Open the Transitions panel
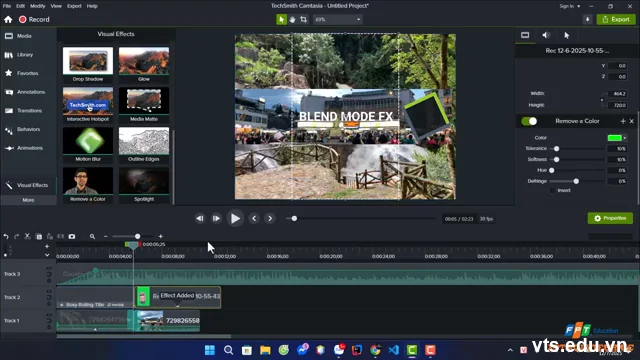 pos(23,111)
